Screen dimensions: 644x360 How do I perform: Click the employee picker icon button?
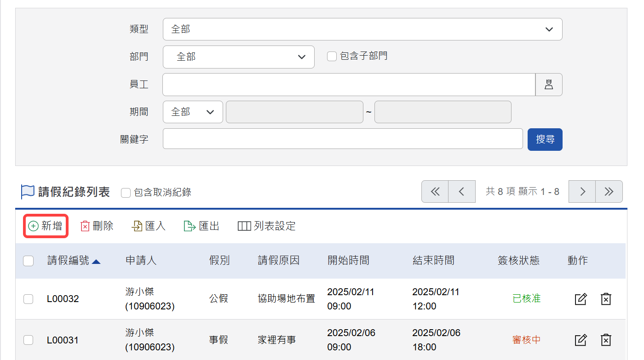[x=549, y=85]
